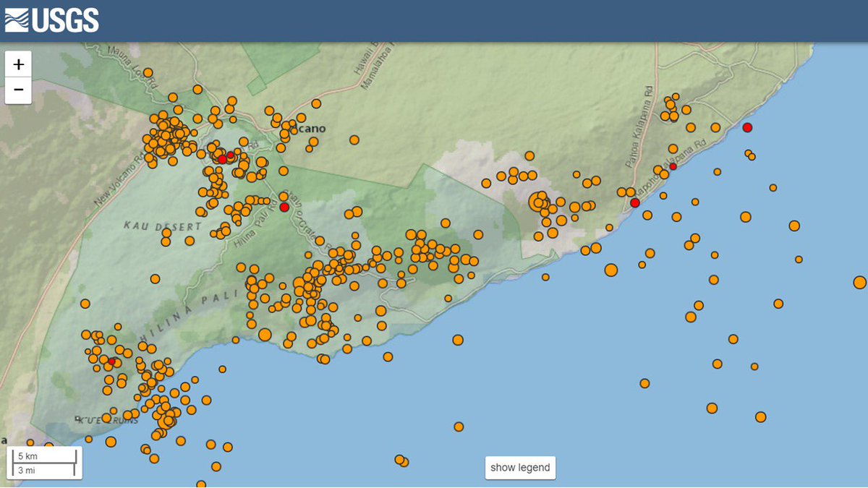This screenshot has width=868, height=488.
Task: Zoom out using the minus button
Action: 17,90
